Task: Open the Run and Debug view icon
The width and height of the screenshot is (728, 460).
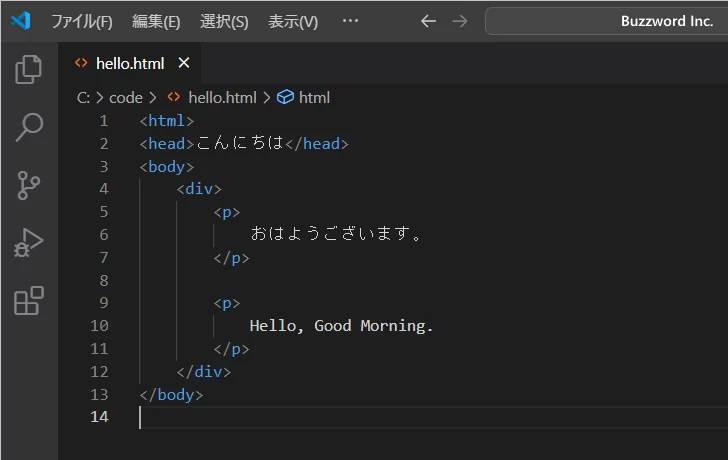Action: coord(28,243)
